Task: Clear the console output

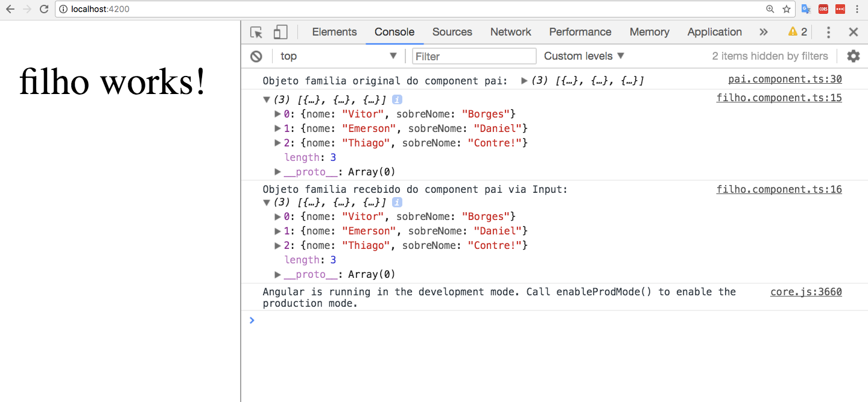Action: (x=256, y=57)
